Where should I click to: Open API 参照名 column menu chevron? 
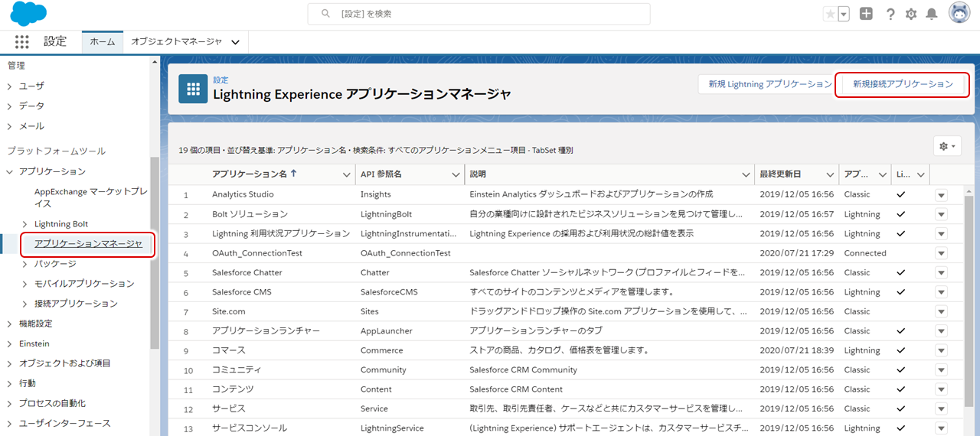(456, 174)
